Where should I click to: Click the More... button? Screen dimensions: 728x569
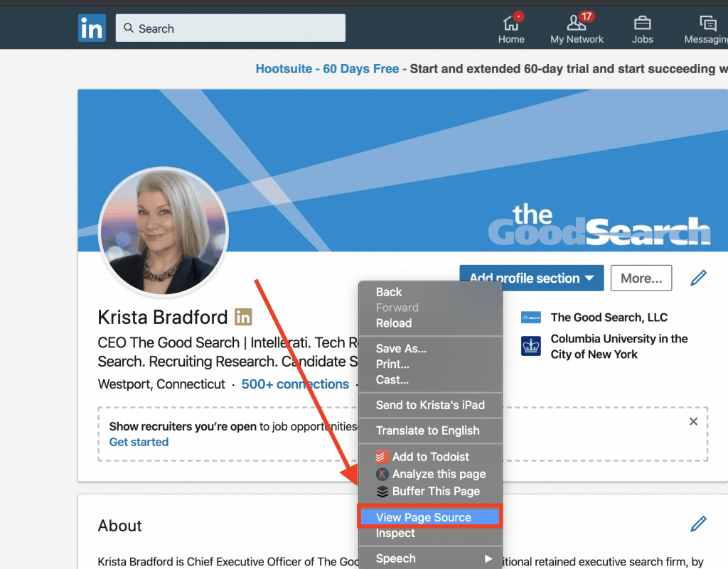click(x=641, y=278)
